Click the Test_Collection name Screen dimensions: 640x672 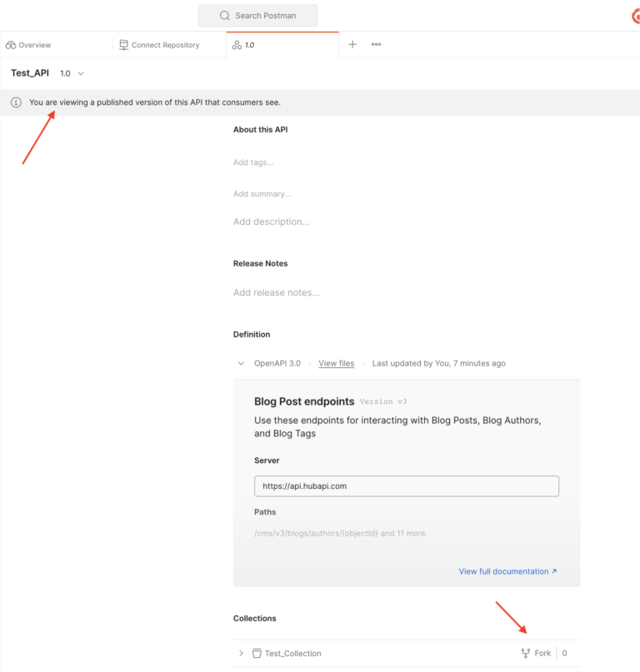tap(293, 653)
